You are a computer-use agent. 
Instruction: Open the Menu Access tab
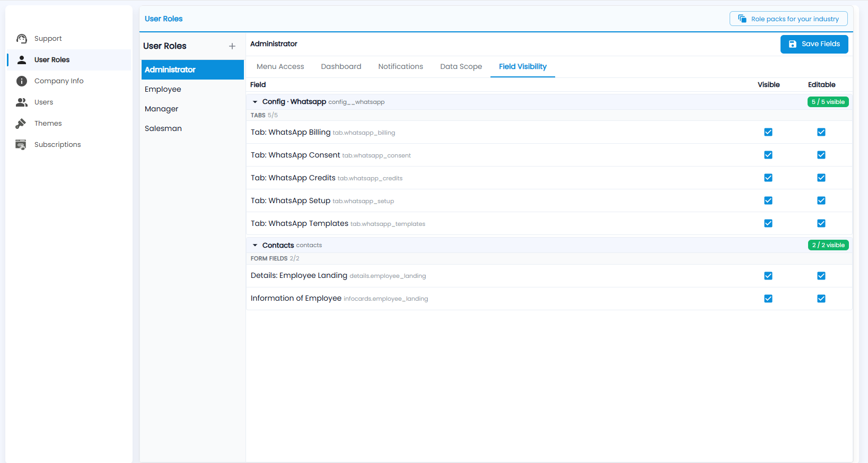click(280, 67)
